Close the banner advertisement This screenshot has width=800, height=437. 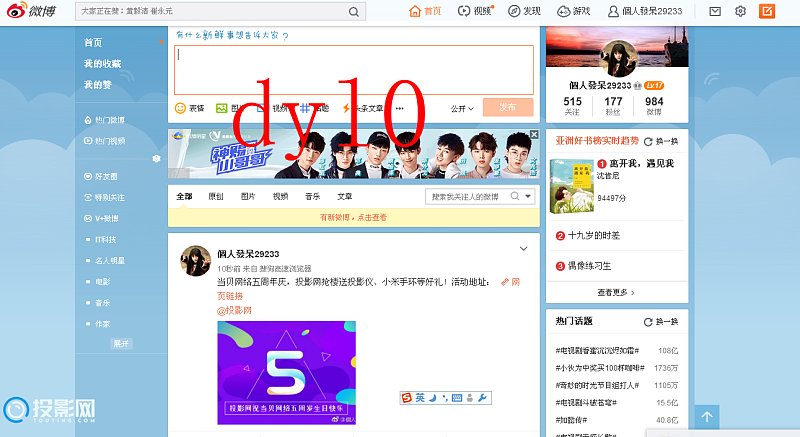(x=534, y=134)
